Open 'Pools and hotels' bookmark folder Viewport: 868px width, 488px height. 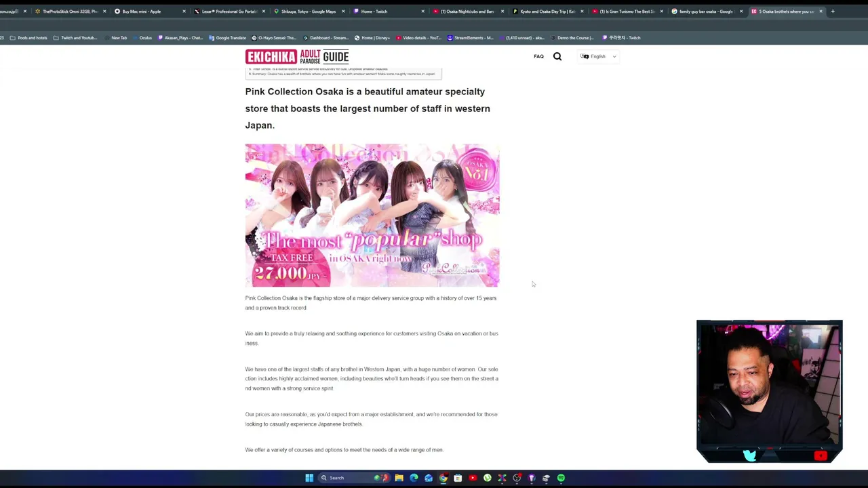(x=28, y=38)
